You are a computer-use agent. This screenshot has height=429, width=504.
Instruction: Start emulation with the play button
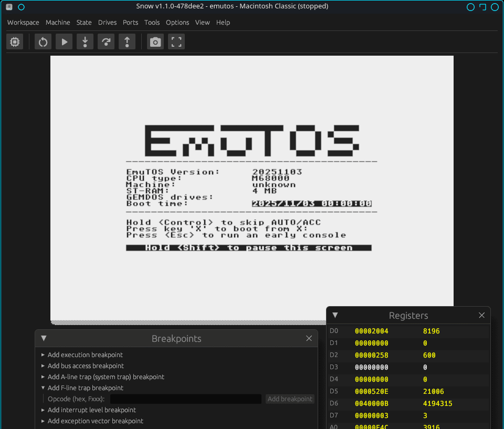[64, 42]
